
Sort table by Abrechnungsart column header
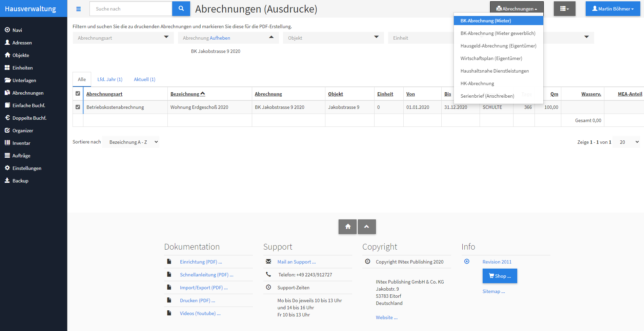(104, 94)
